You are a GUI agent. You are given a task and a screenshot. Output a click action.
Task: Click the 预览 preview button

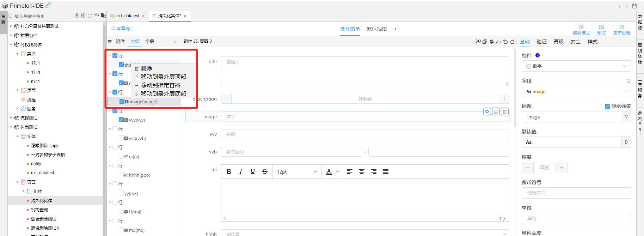601,30
